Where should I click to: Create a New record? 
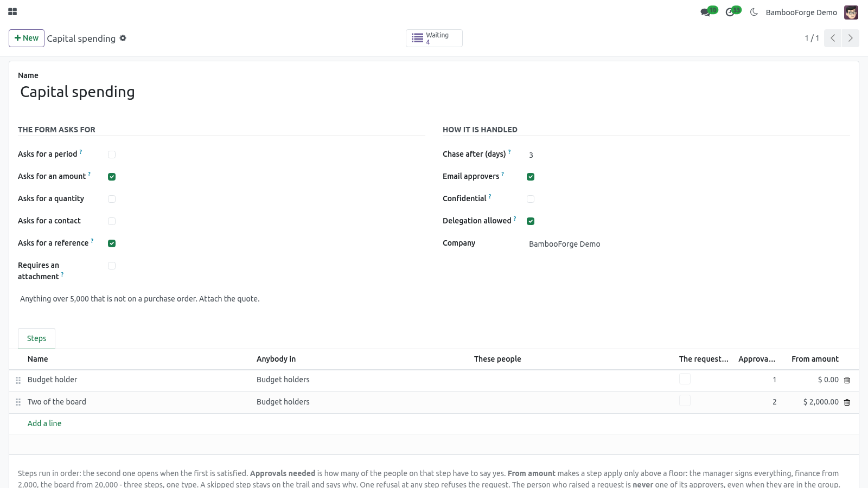pos(27,38)
